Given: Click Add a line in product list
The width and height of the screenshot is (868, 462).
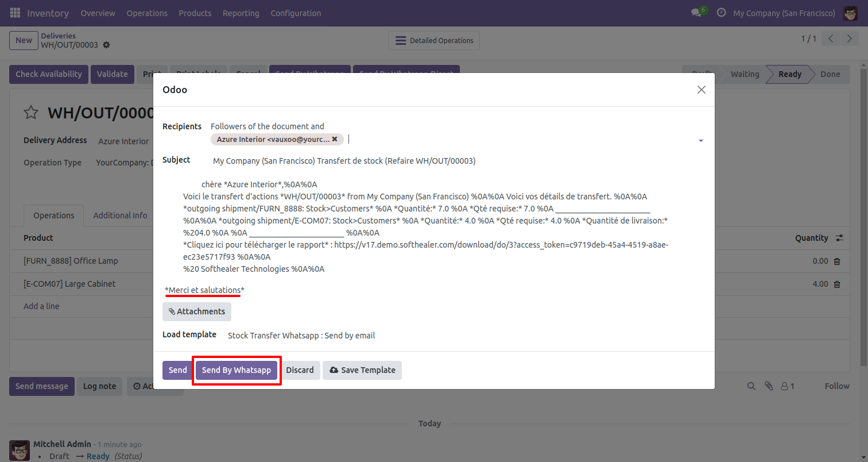Looking at the screenshot, I should [41, 306].
